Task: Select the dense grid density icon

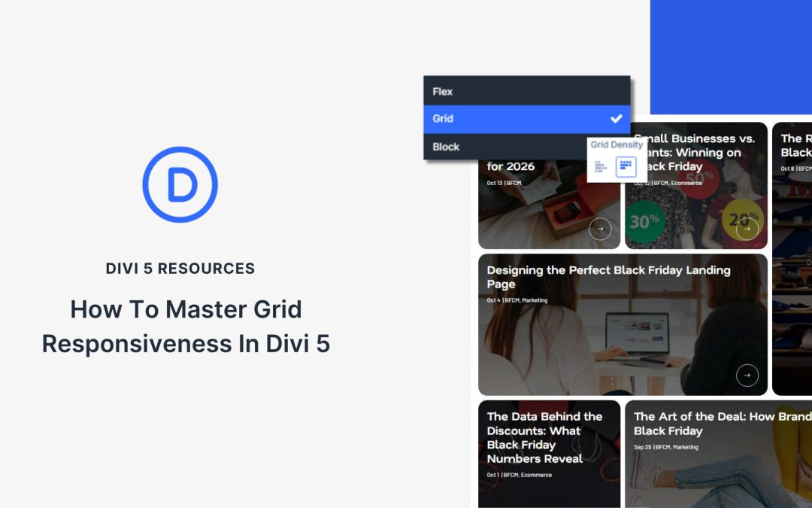Action: click(x=626, y=167)
